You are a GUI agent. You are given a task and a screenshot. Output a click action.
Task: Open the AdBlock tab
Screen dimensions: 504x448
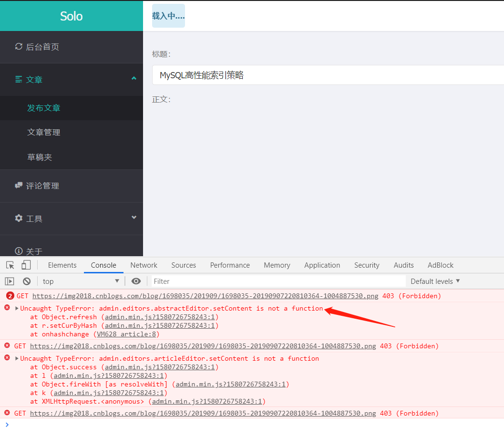click(x=441, y=265)
